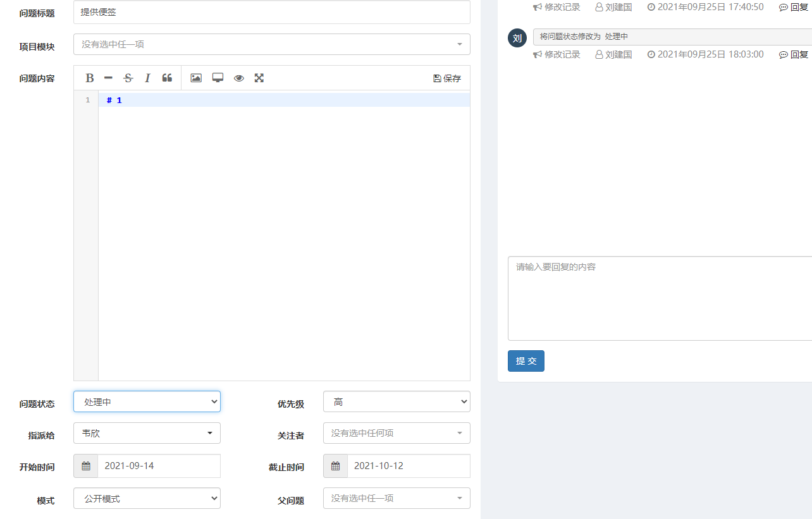Click 提交 to submit reply
Screen dimensions: 812x519
[526, 361]
